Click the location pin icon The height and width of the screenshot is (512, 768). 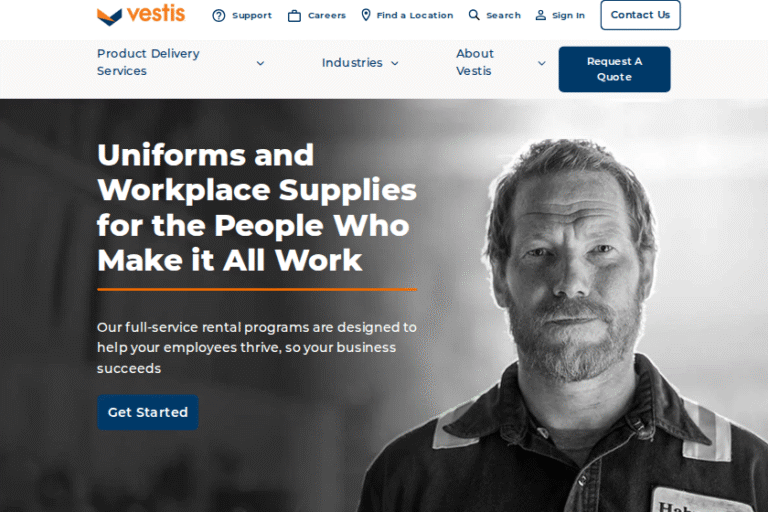[365, 15]
